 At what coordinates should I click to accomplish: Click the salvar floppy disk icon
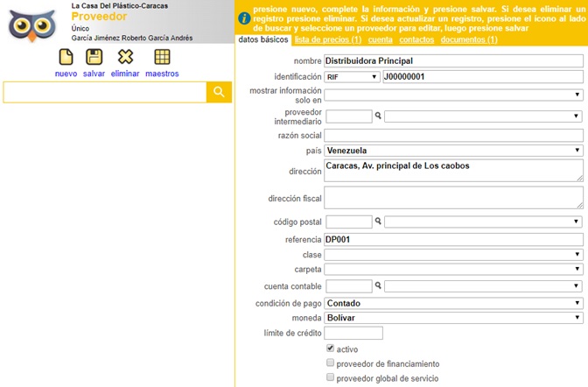[x=94, y=57]
